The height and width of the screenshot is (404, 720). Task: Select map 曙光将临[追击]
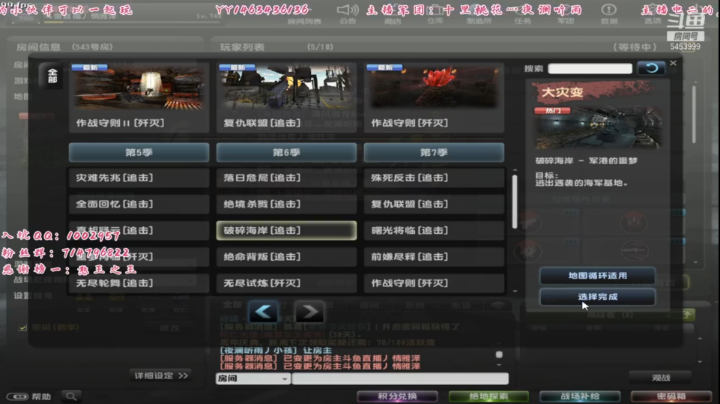(434, 230)
